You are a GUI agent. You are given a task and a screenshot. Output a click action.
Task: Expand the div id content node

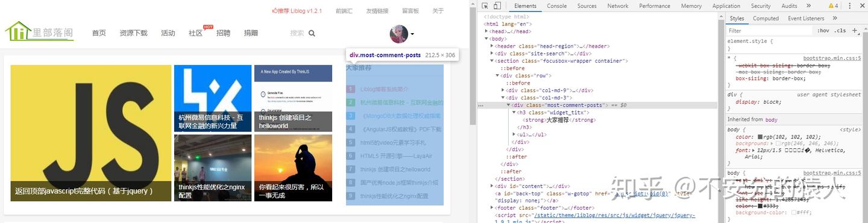pos(492,186)
